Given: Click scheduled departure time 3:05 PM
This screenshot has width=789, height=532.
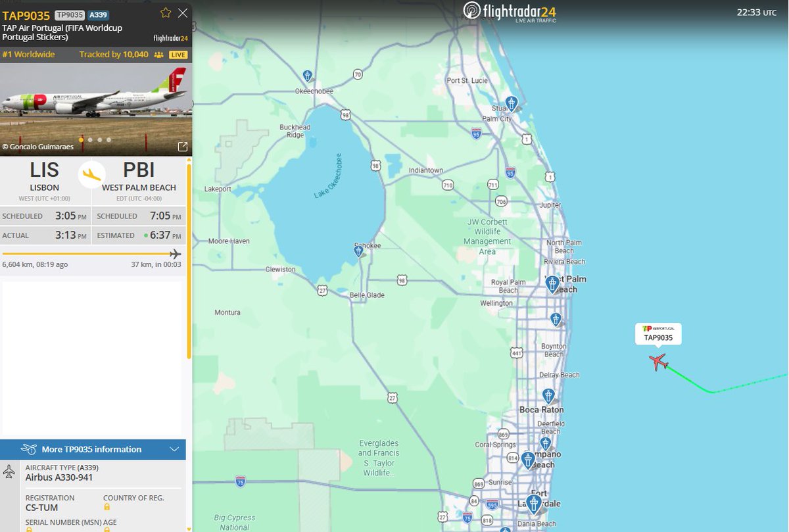Looking at the screenshot, I should 70,216.
